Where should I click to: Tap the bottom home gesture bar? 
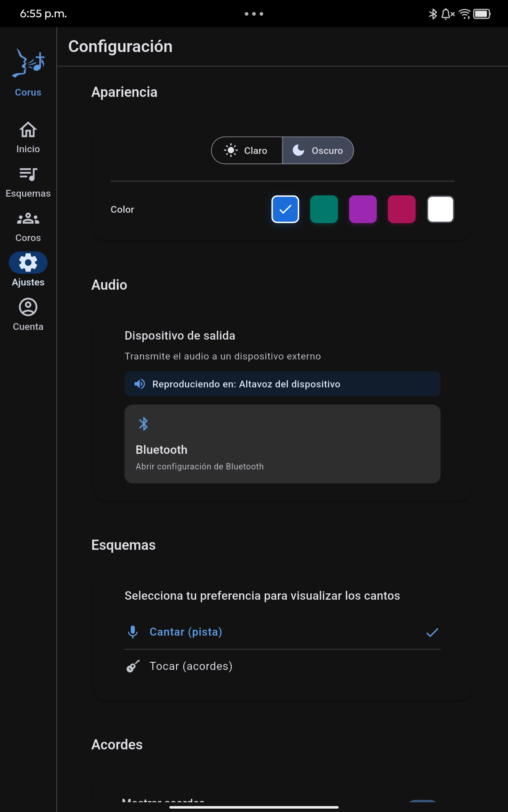(254, 807)
